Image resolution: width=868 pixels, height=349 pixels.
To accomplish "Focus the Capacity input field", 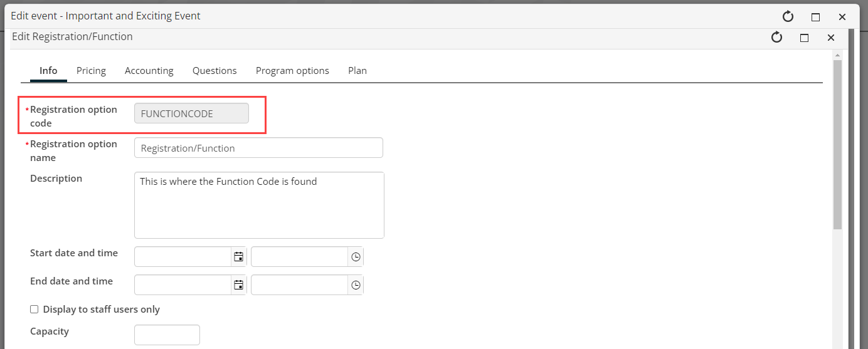I will pyautogui.click(x=167, y=335).
